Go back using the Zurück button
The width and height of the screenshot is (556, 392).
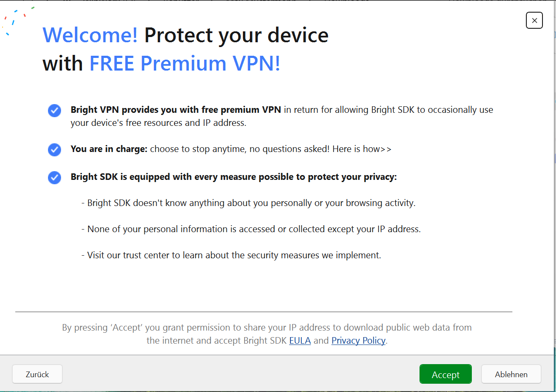point(37,374)
